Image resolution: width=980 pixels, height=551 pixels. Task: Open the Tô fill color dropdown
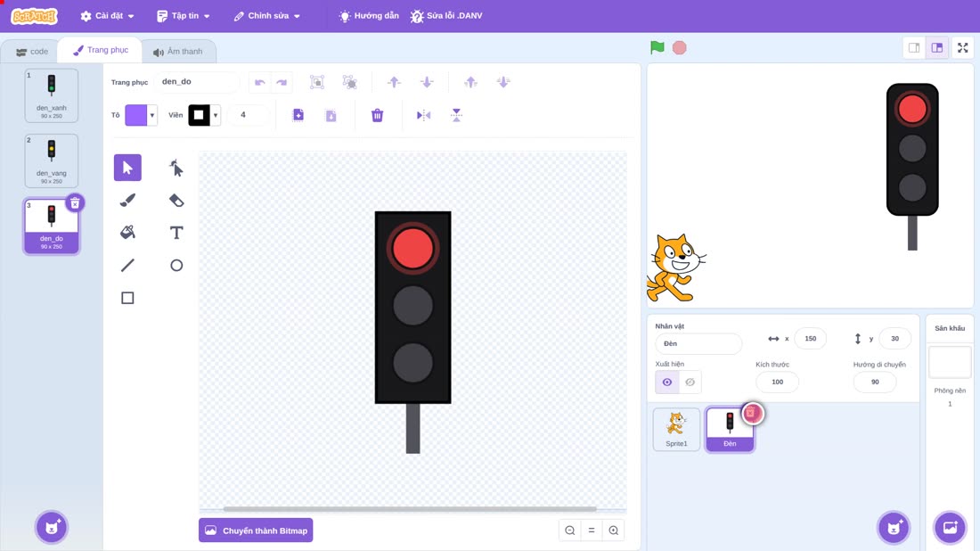coord(141,115)
